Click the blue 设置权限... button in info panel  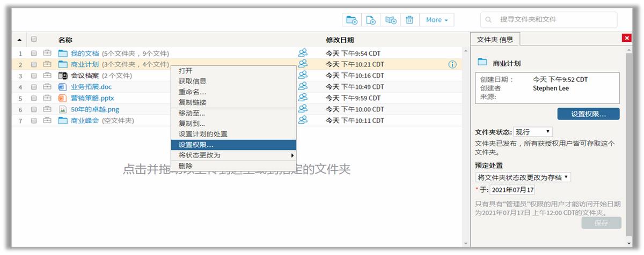[x=588, y=114]
